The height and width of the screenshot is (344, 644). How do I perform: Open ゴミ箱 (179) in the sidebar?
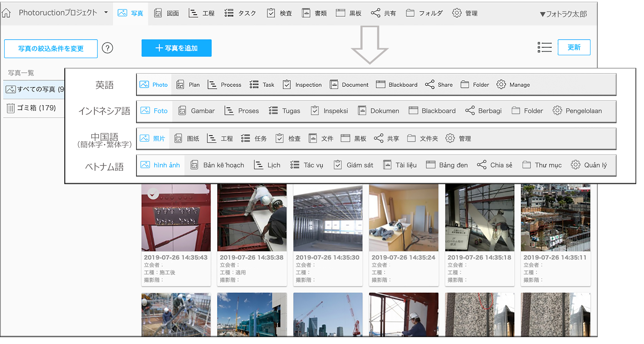point(34,108)
